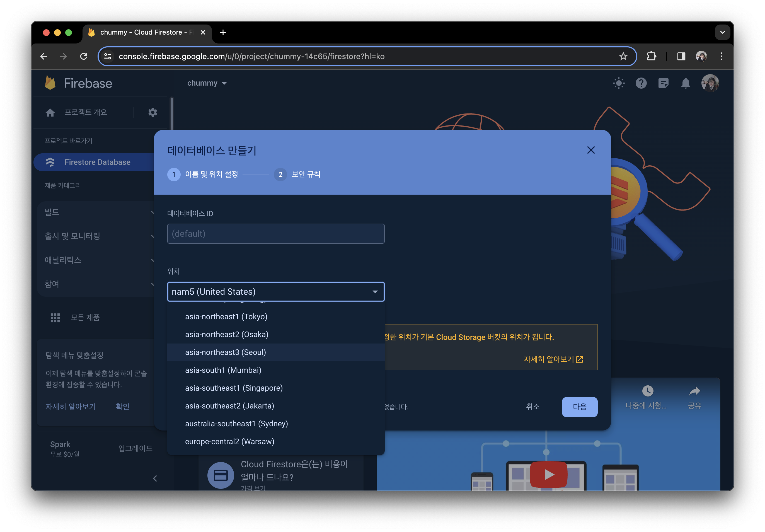
Task: Click the address bar URL
Action: pyautogui.click(x=251, y=56)
